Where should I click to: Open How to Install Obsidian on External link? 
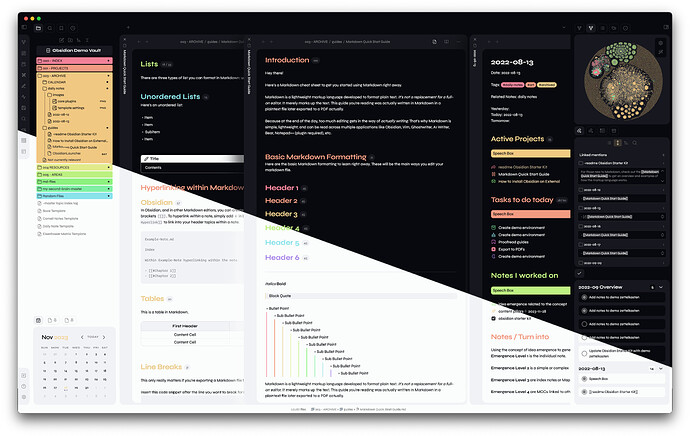(x=529, y=181)
